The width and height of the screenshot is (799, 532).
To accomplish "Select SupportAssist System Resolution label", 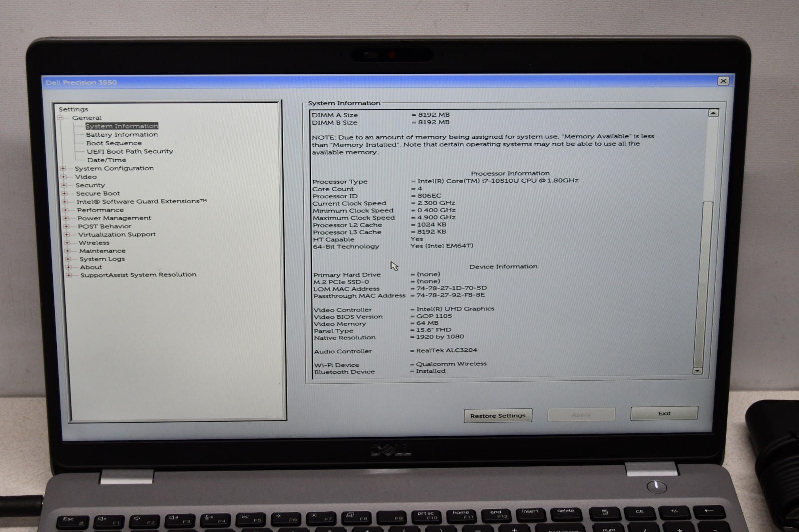I will [138, 275].
